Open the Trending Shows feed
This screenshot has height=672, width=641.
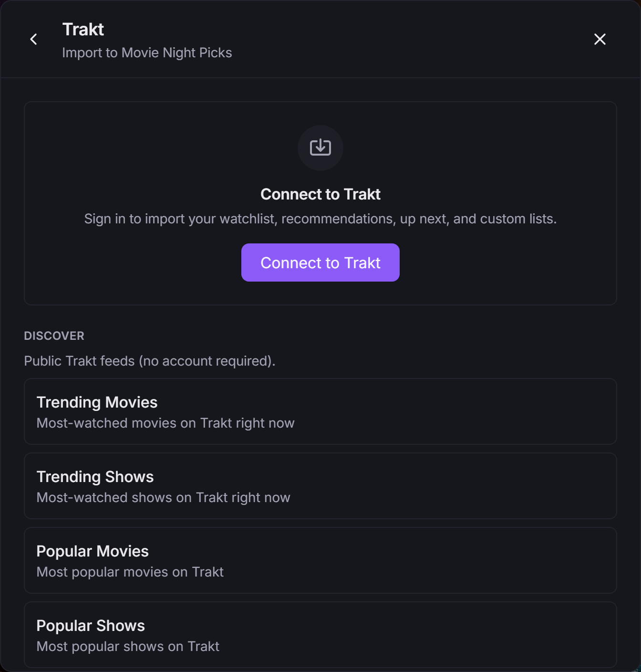[x=320, y=486]
